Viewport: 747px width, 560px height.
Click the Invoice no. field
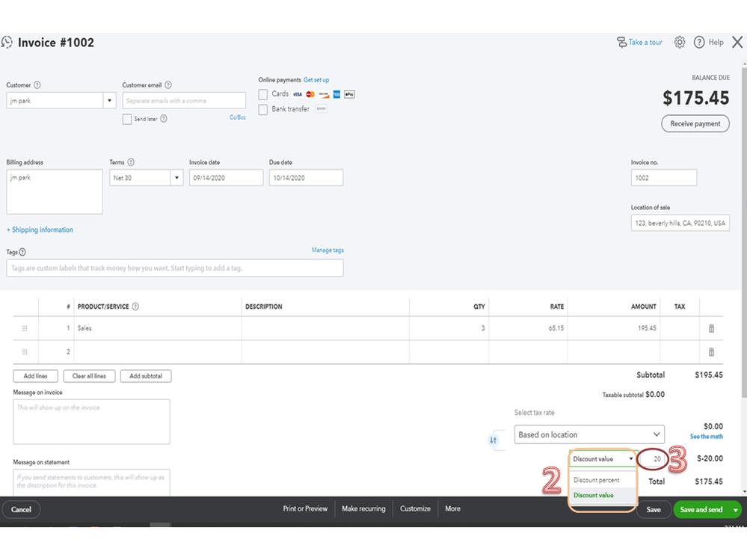point(664,178)
